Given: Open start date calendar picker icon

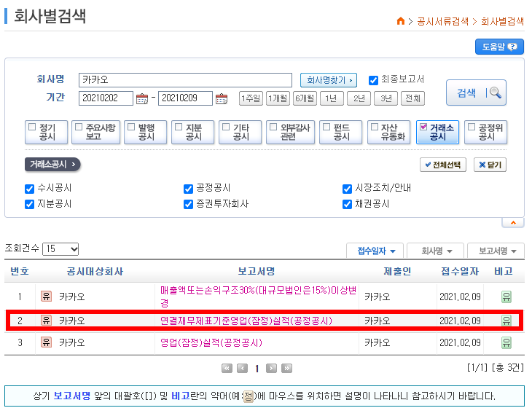Looking at the screenshot, I should click(x=142, y=99).
